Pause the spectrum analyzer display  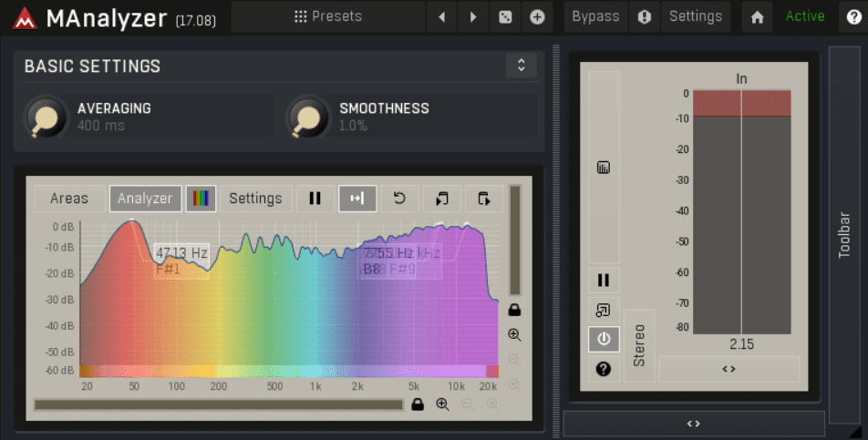coord(315,199)
